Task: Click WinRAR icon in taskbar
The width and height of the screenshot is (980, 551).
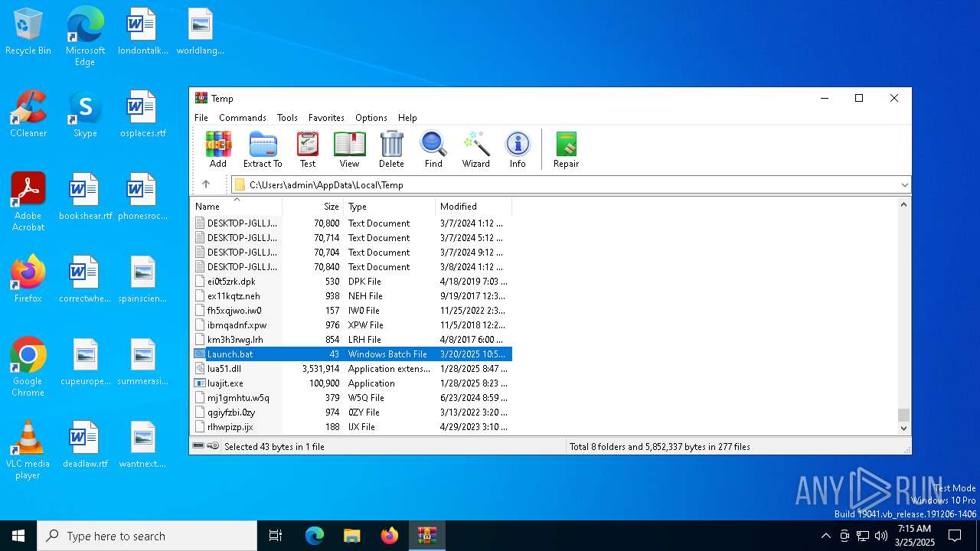Action: point(426,536)
